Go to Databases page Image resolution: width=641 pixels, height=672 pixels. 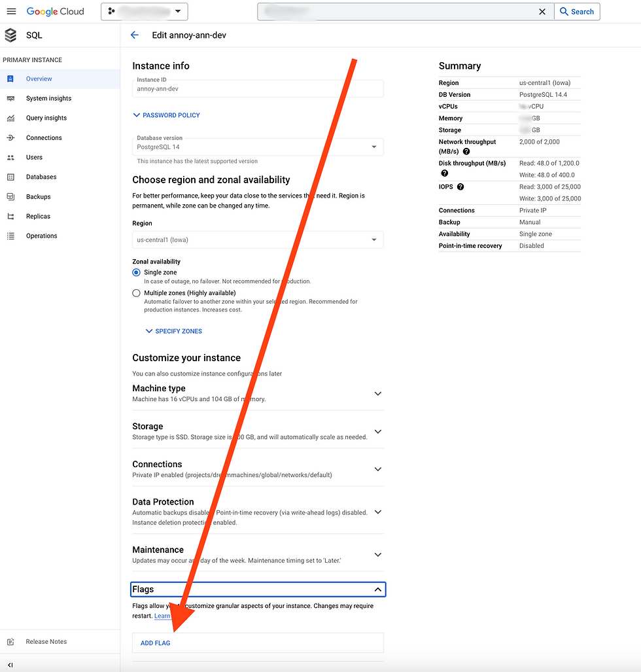pyautogui.click(x=41, y=177)
